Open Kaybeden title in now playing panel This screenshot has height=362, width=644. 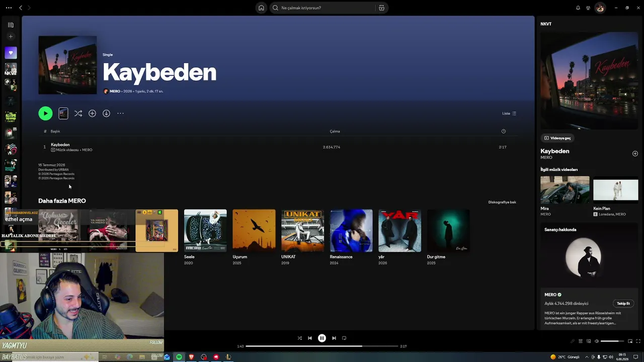(x=555, y=151)
